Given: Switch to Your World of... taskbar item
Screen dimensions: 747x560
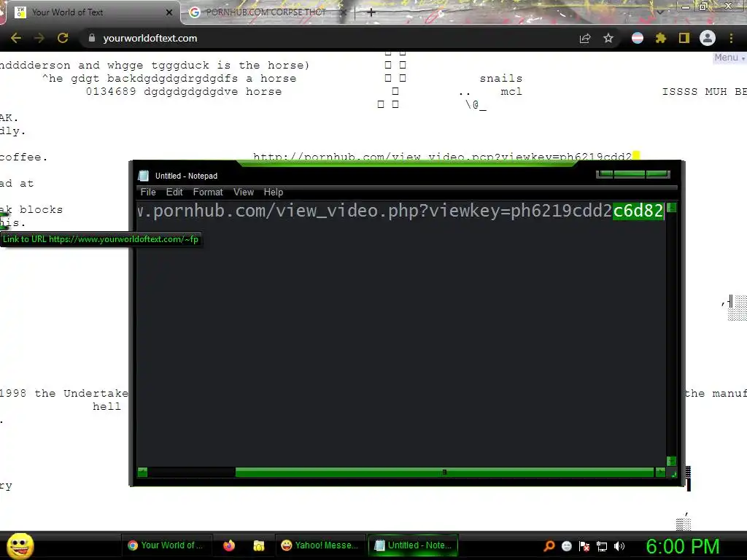Looking at the screenshot, I should pos(166,545).
